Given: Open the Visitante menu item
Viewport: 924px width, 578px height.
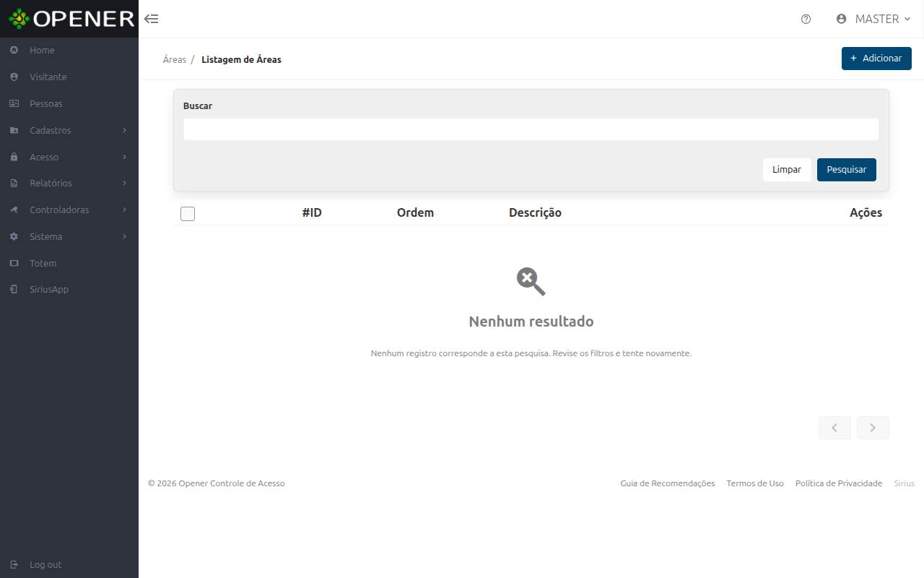Looking at the screenshot, I should coord(69,77).
